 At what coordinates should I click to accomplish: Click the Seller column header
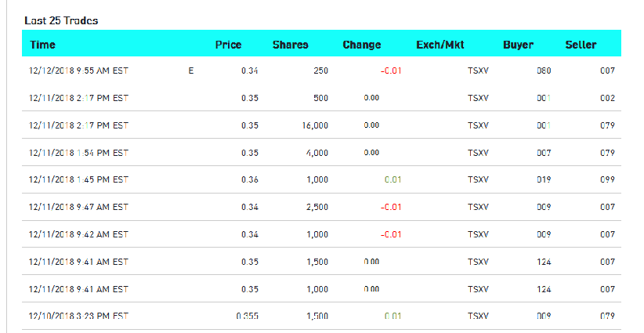(581, 45)
